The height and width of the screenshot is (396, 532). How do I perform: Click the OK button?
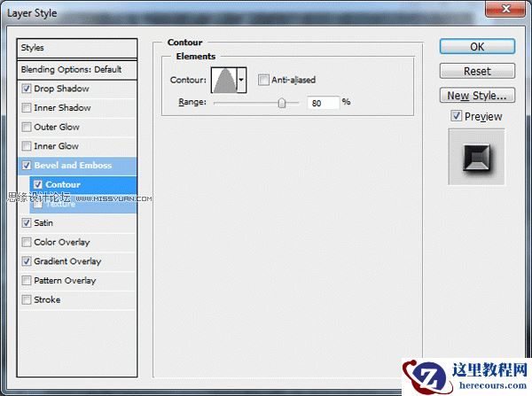click(477, 46)
